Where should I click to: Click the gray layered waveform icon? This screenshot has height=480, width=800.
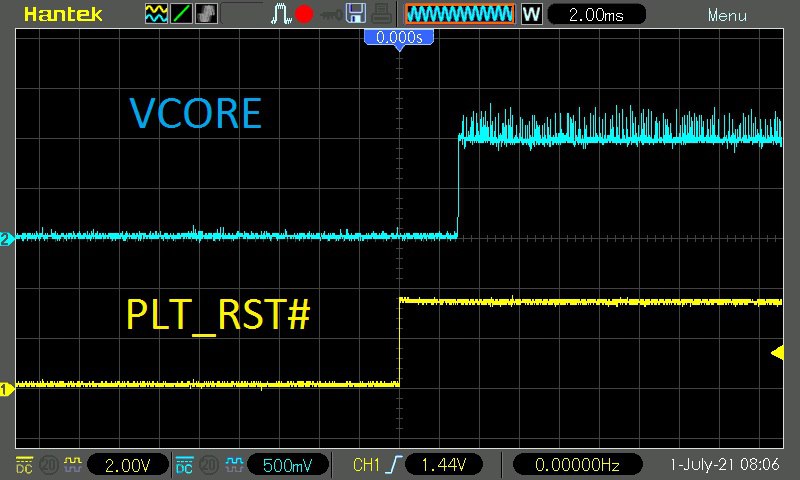coord(206,14)
